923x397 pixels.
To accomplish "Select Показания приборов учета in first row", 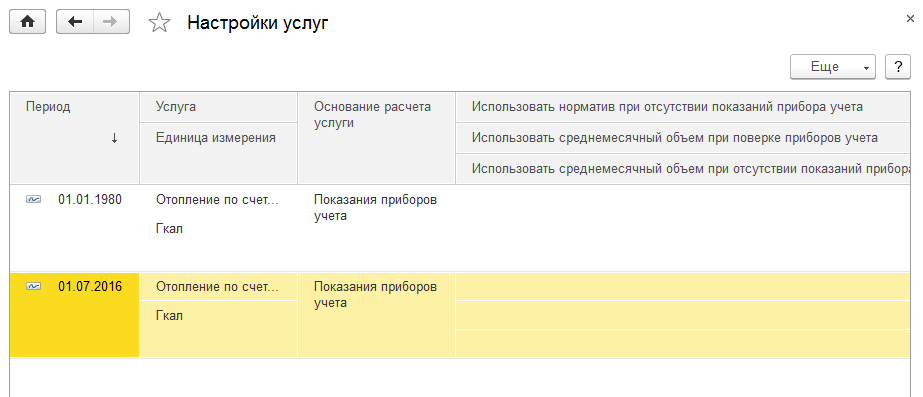I will pyautogui.click(x=376, y=208).
